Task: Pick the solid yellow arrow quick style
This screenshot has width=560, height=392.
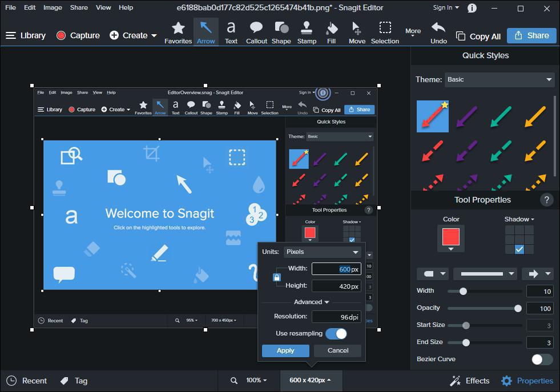Action: pos(535,116)
